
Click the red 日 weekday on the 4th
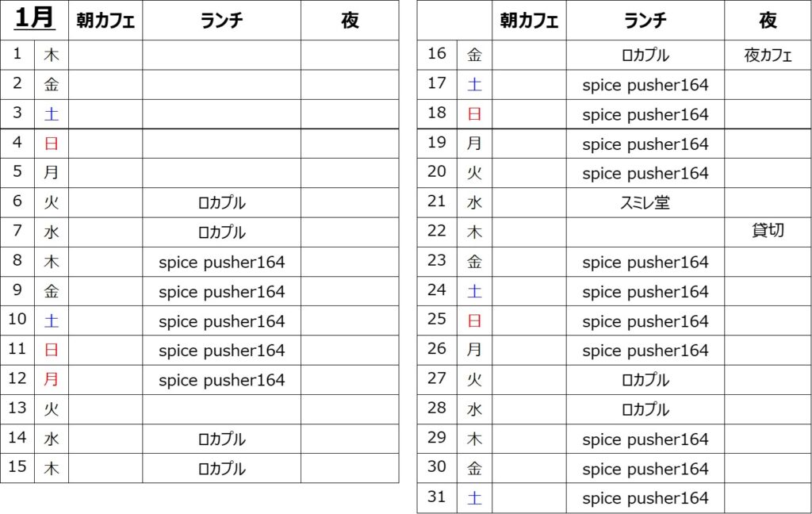(x=52, y=144)
